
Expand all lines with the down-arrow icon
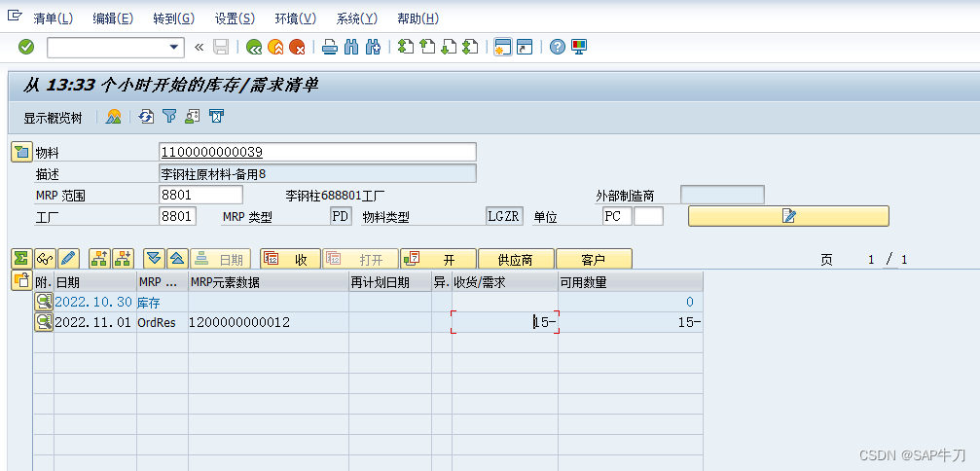pyautogui.click(x=154, y=258)
